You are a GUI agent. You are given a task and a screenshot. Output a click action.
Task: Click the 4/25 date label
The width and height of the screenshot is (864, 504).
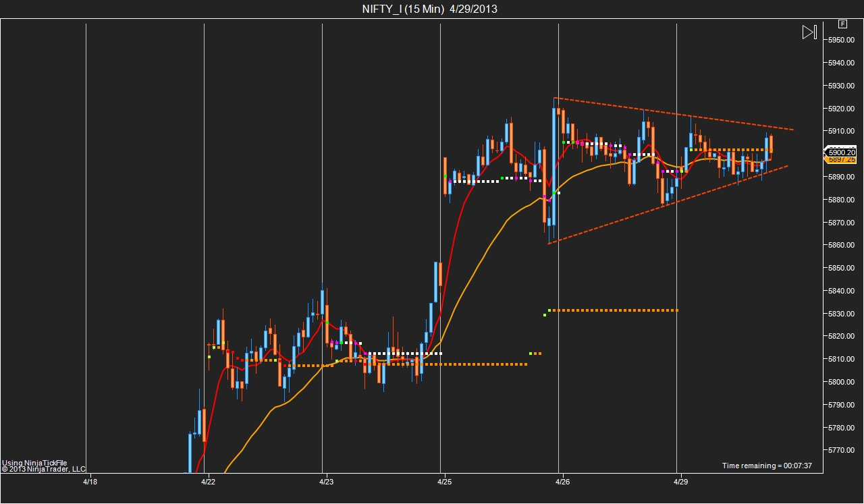click(x=444, y=482)
